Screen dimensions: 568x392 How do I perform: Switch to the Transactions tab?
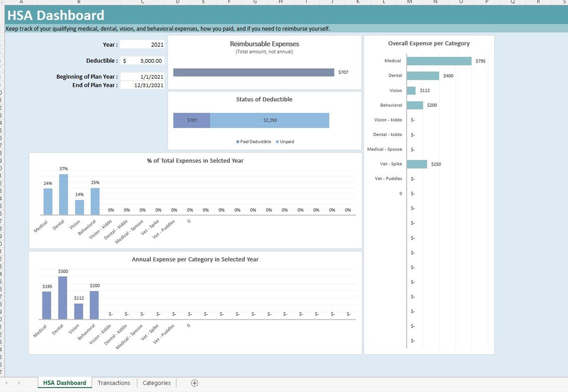(x=114, y=383)
